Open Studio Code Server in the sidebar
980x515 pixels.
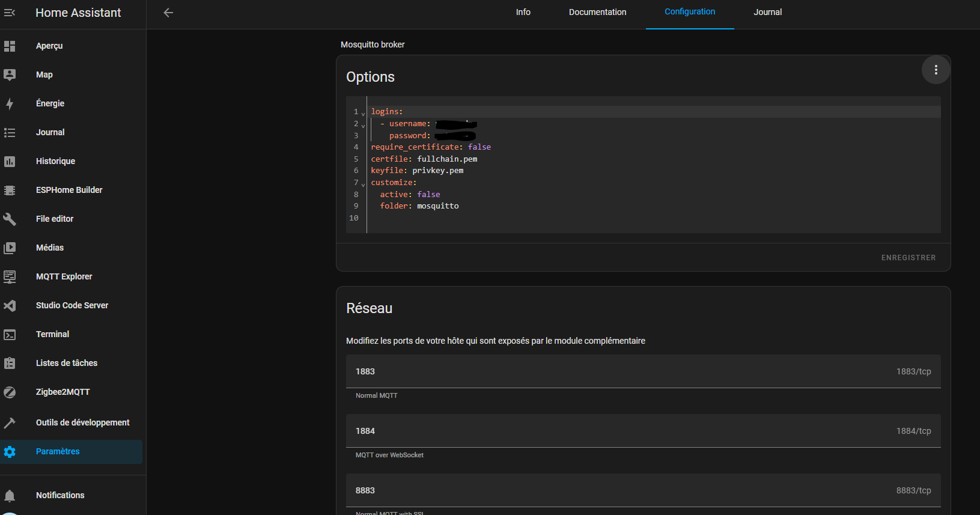click(71, 305)
